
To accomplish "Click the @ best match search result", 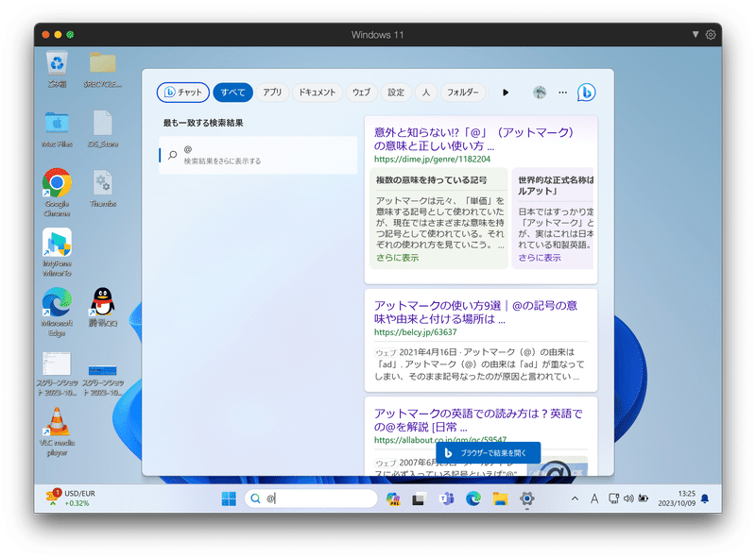I will (258, 155).
